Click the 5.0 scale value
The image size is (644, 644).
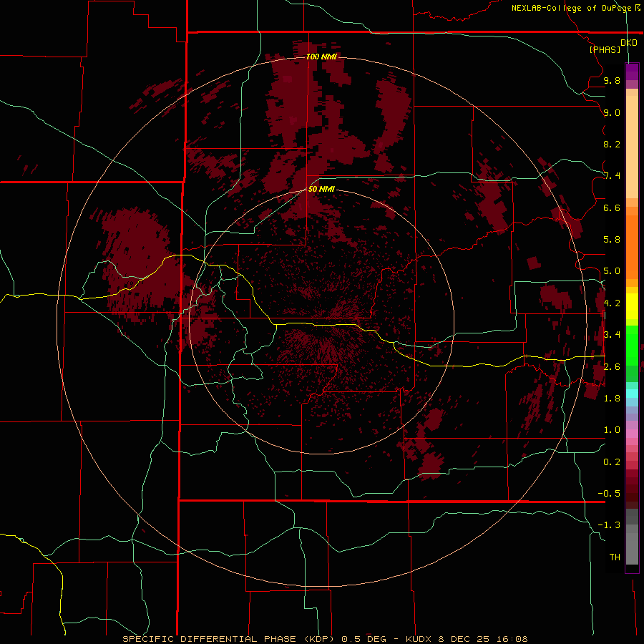pos(612,271)
